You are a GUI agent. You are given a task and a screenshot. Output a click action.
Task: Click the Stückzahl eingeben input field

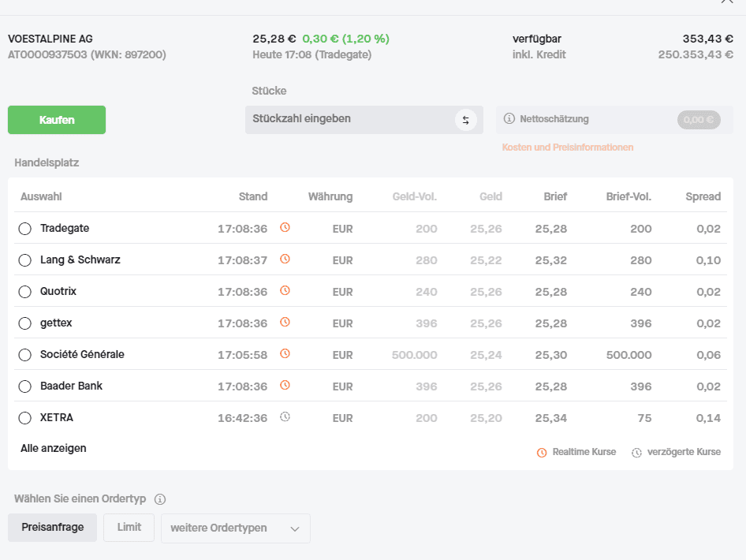tap(347, 120)
